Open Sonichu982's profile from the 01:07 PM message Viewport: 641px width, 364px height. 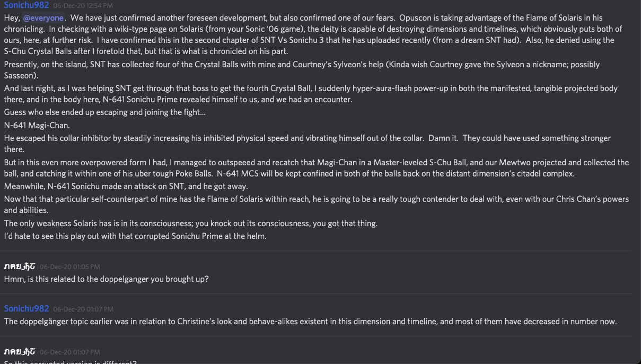(x=27, y=308)
